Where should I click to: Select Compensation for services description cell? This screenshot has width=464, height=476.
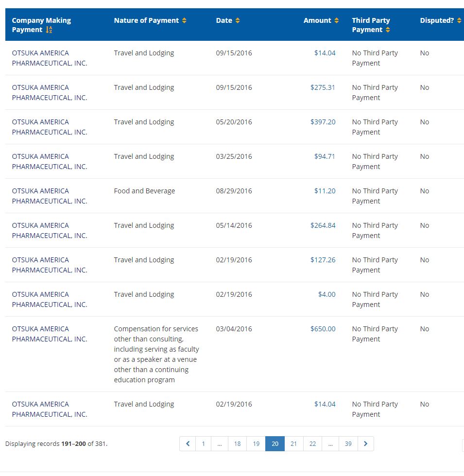[x=156, y=354]
